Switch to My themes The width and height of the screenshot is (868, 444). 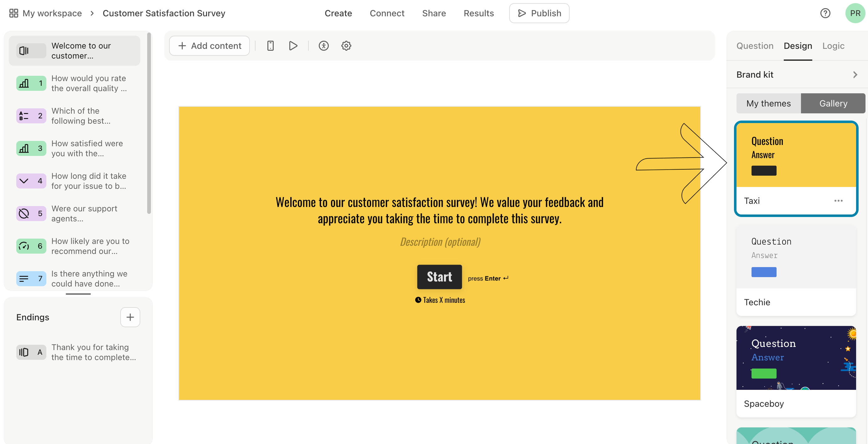(x=768, y=103)
